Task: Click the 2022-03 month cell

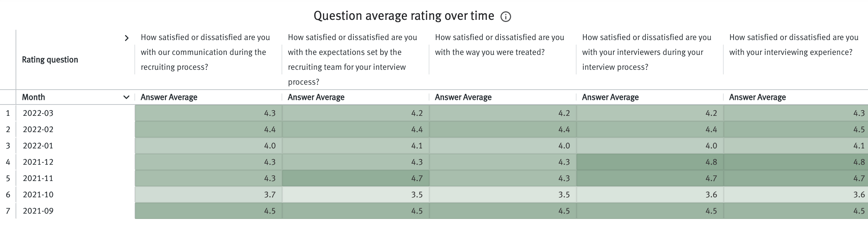Action: pyautogui.click(x=38, y=113)
